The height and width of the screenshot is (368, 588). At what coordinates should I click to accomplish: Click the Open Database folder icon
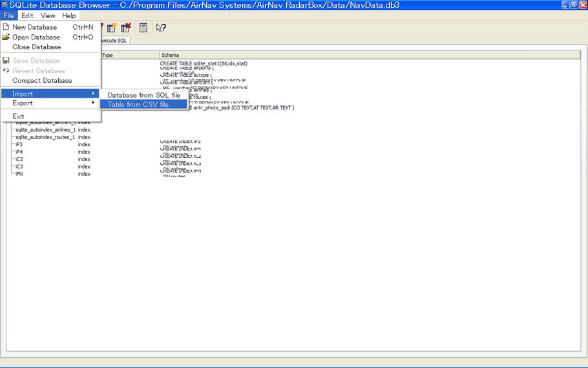[6, 37]
